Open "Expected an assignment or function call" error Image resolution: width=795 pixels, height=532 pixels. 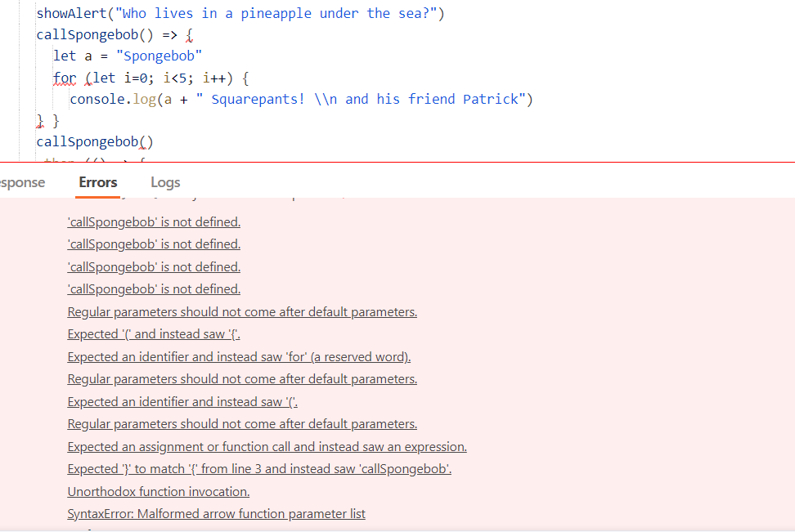pos(267,446)
